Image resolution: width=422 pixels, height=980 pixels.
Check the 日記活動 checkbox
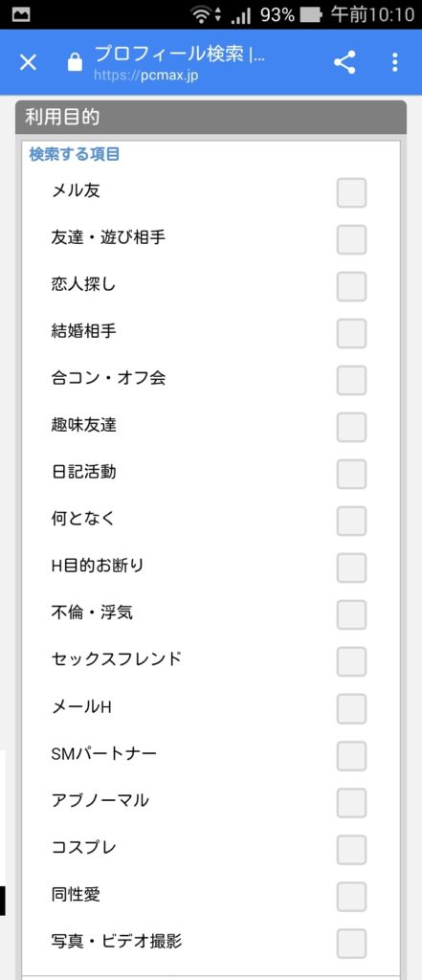pos(351,474)
